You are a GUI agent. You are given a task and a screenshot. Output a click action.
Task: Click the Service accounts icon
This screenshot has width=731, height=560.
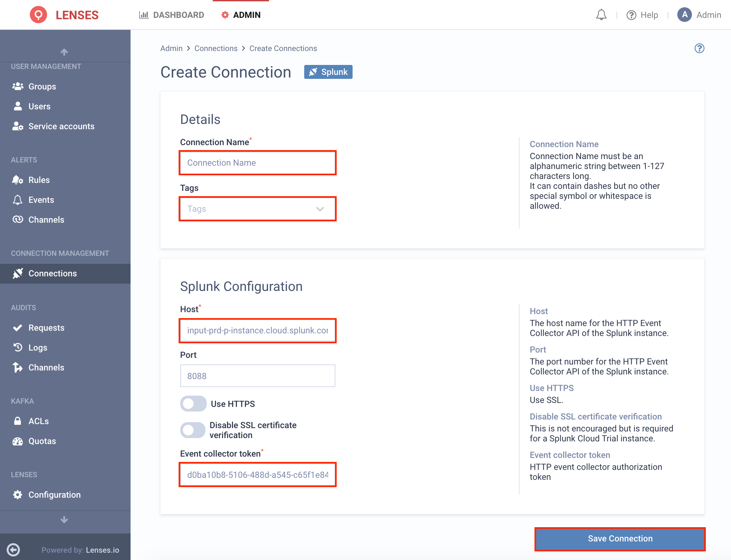tap(18, 126)
